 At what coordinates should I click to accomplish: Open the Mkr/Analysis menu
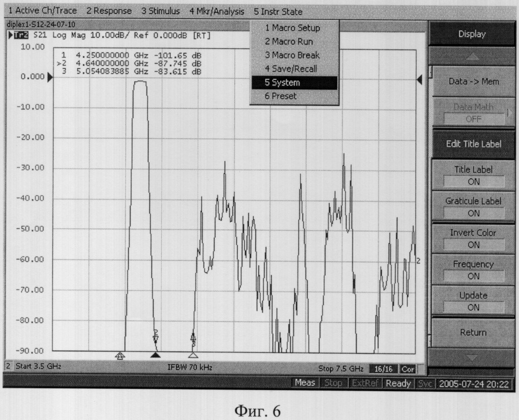click(x=217, y=11)
